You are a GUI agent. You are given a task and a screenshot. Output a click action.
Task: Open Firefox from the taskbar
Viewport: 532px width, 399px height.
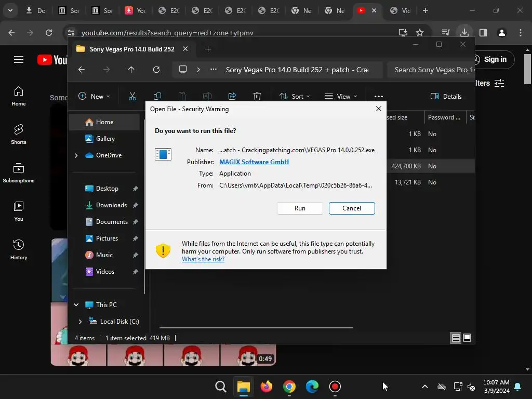pyautogui.click(x=267, y=387)
